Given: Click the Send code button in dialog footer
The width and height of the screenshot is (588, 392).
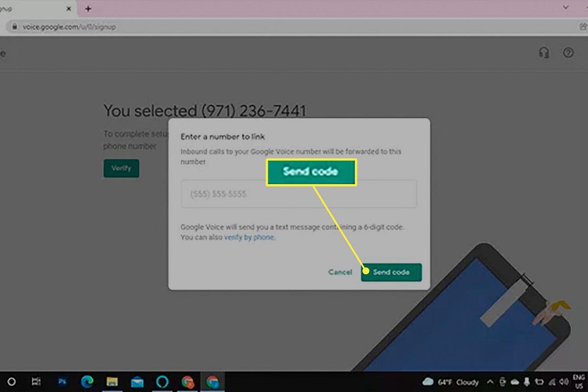Looking at the screenshot, I should pos(391,272).
